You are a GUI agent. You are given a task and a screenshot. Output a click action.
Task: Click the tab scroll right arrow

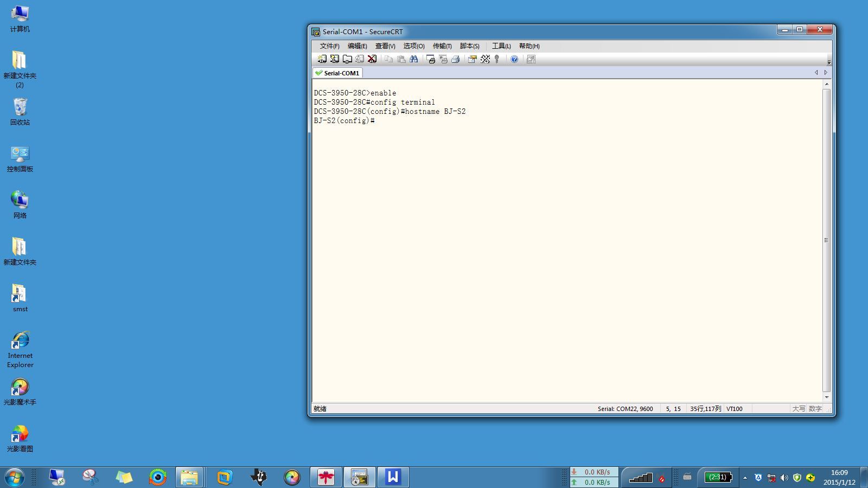click(826, 73)
